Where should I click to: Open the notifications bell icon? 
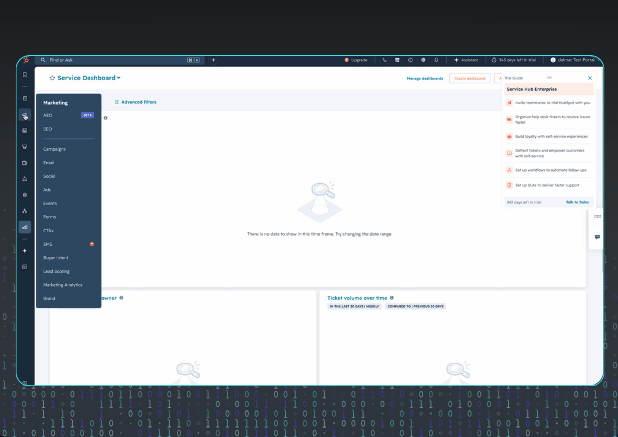(436, 60)
